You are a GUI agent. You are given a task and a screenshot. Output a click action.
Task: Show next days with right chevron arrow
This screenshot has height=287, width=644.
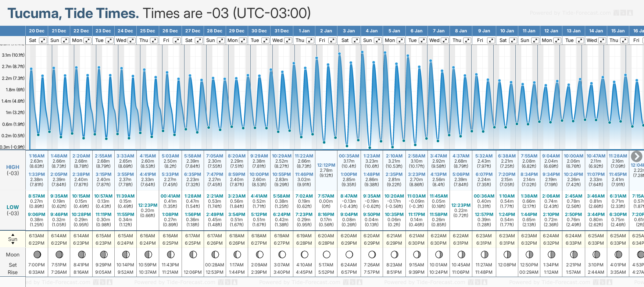point(636,156)
